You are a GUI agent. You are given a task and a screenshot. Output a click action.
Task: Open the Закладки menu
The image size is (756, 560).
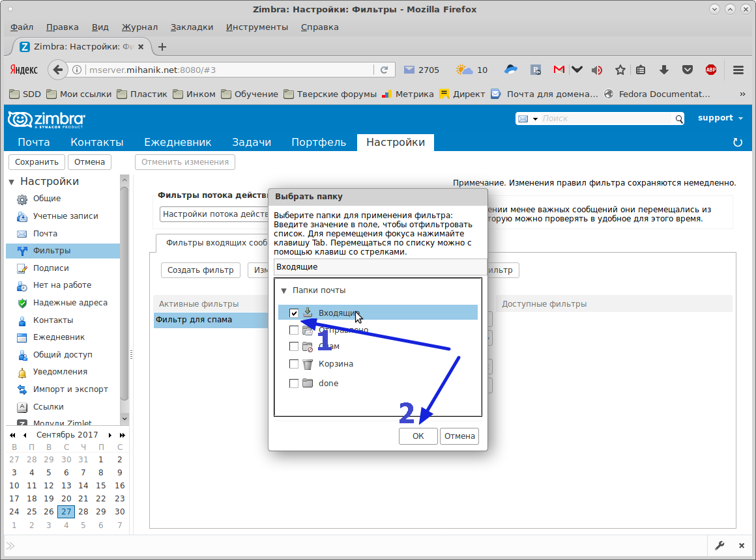192,27
